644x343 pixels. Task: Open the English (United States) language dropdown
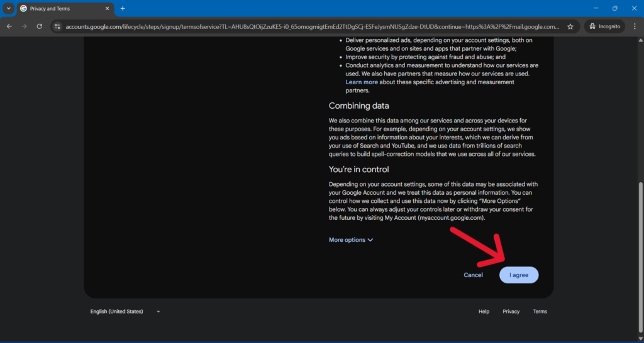tap(125, 312)
